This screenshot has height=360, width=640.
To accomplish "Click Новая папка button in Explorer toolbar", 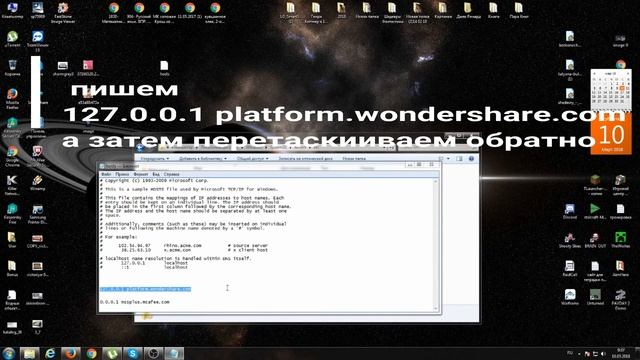I will click(x=354, y=158).
